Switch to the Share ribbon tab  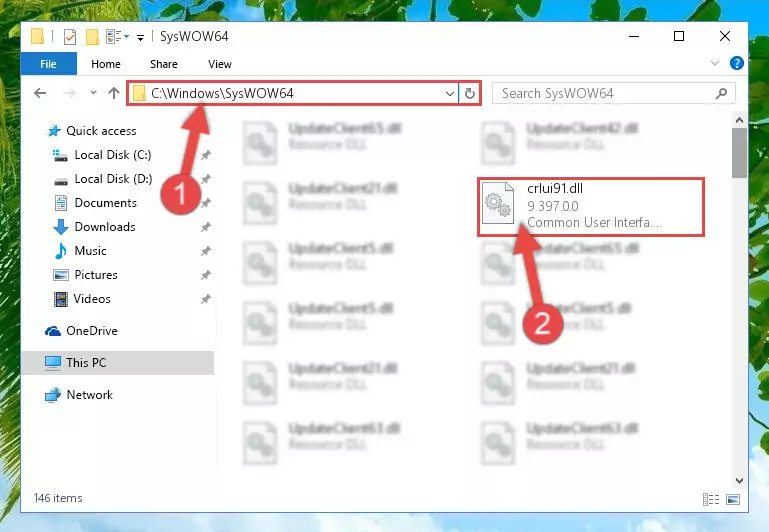pos(164,64)
